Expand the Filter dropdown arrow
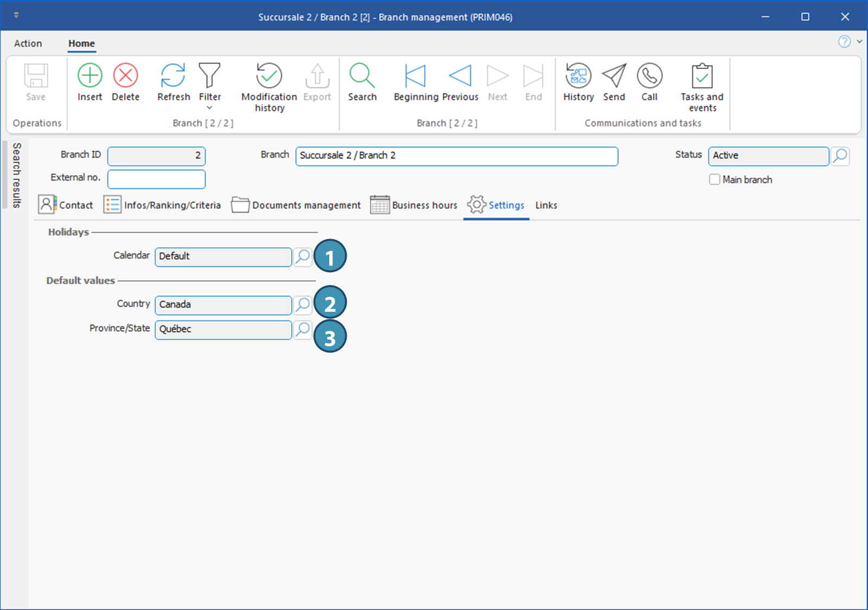 coord(209,108)
